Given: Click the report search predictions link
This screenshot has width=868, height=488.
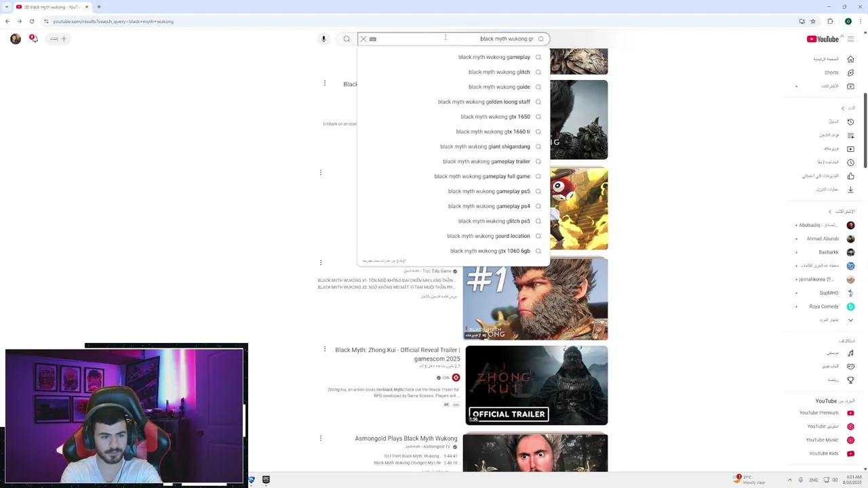Looking at the screenshot, I should coord(384,261).
